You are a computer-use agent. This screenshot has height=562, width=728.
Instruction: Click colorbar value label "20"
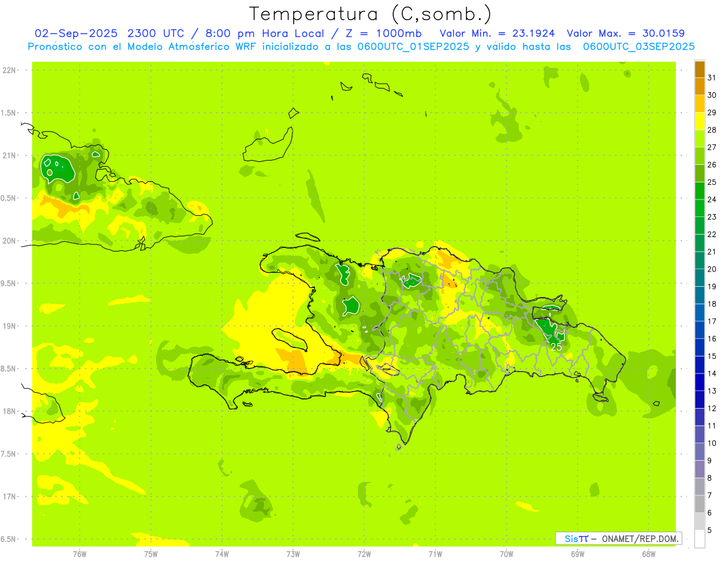(712, 269)
